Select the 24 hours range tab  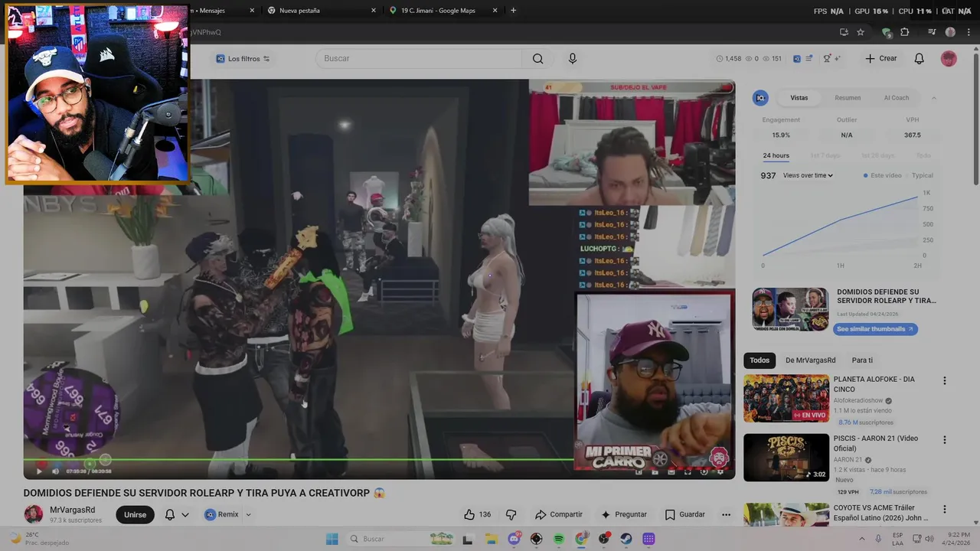pyautogui.click(x=776, y=156)
